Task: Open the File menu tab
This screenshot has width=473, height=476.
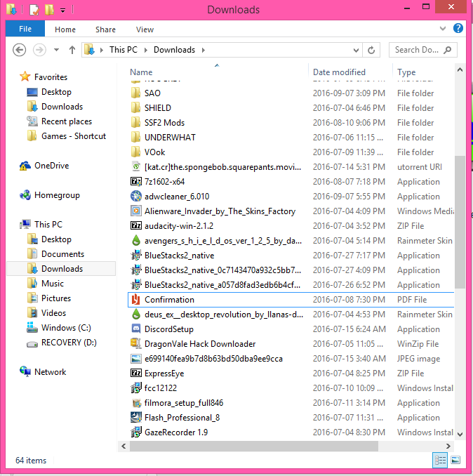Action: pos(25,29)
